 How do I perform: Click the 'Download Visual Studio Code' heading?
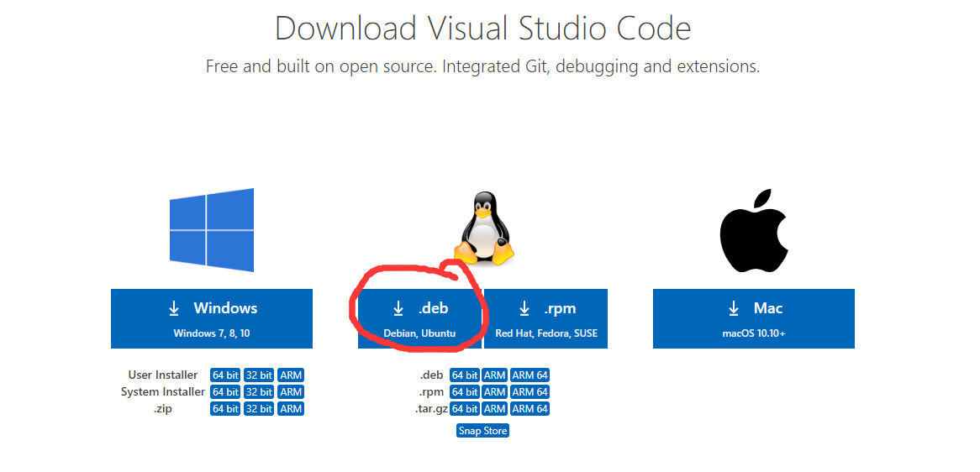tap(482, 28)
